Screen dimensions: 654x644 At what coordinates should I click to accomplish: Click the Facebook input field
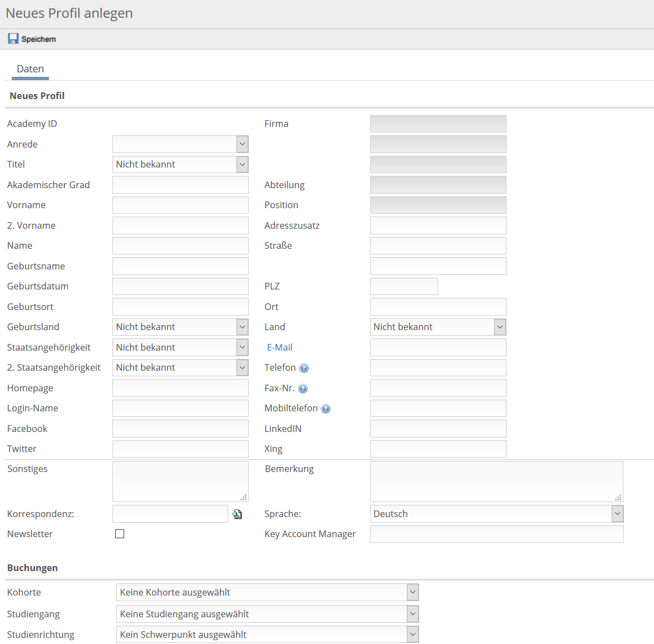(180, 429)
